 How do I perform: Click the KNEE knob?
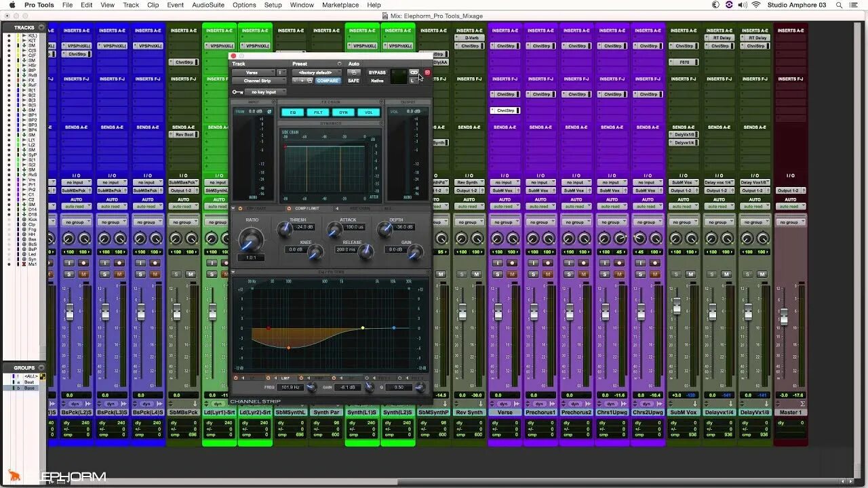click(315, 252)
